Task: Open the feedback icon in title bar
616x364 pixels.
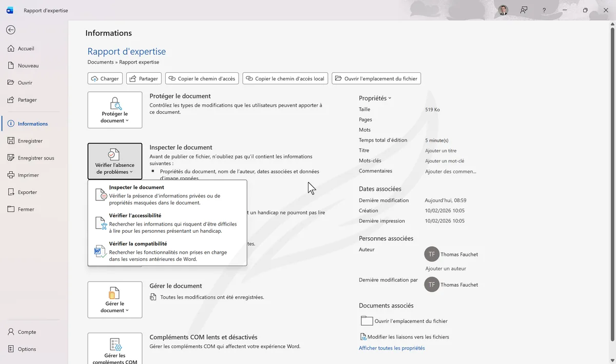Action: (524, 10)
